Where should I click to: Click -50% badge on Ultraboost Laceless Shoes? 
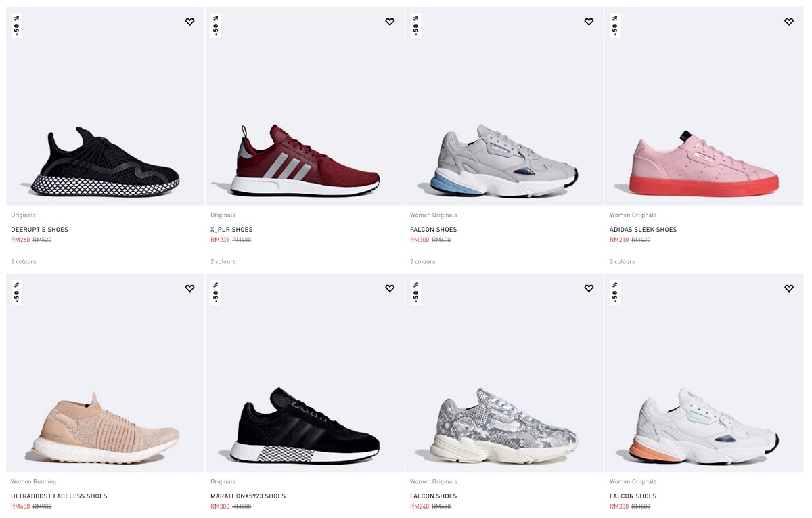17,292
